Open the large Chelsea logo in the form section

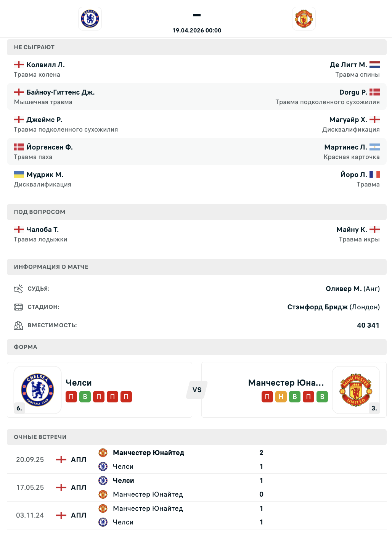coord(37,389)
